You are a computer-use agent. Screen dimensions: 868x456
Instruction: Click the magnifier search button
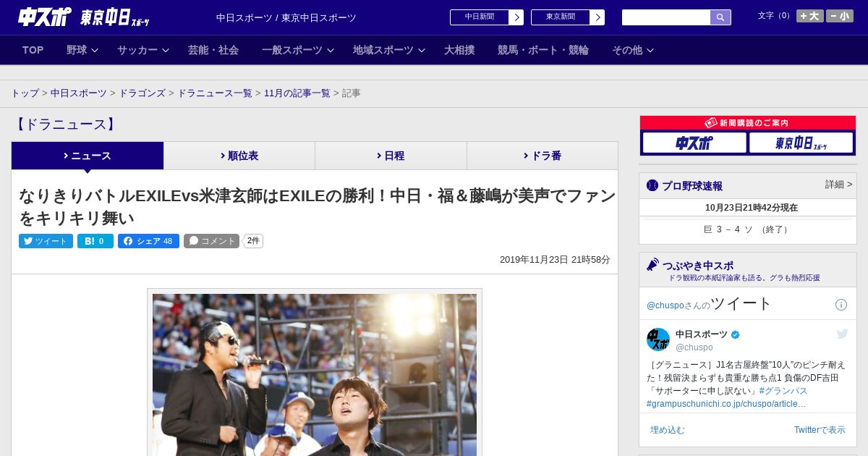tap(720, 17)
